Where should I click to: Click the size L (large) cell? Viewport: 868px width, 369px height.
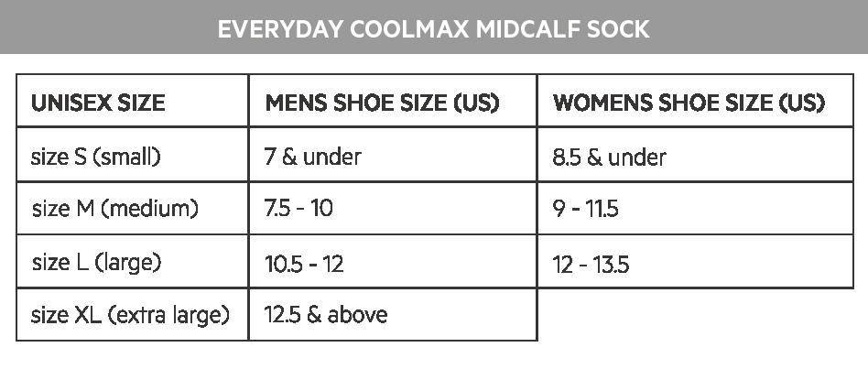click(x=96, y=263)
